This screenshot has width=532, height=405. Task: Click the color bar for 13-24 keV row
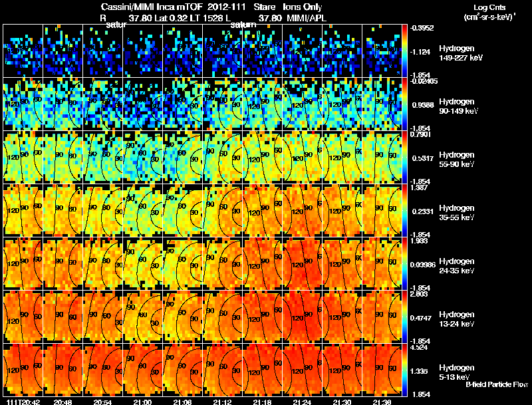pyautogui.click(x=404, y=317)
